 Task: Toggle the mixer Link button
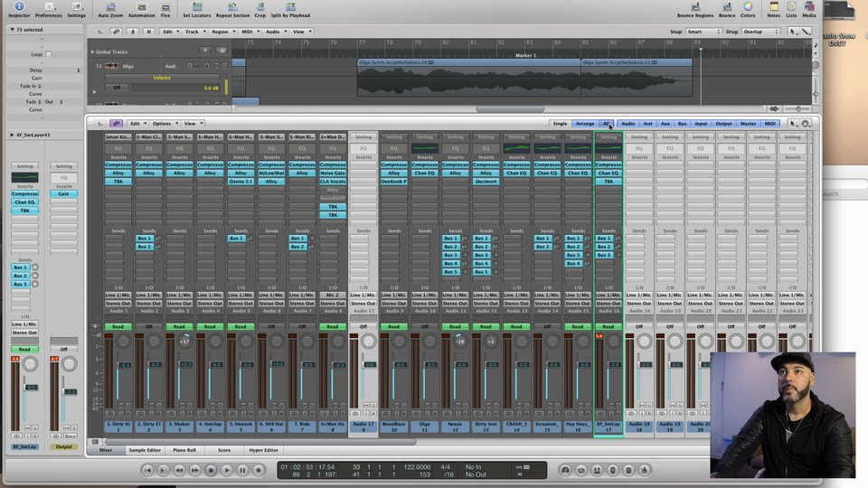coord(116,124)
